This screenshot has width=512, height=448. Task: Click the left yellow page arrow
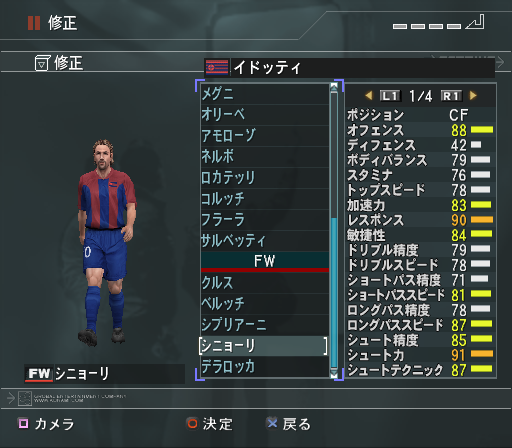click(369, 96)
